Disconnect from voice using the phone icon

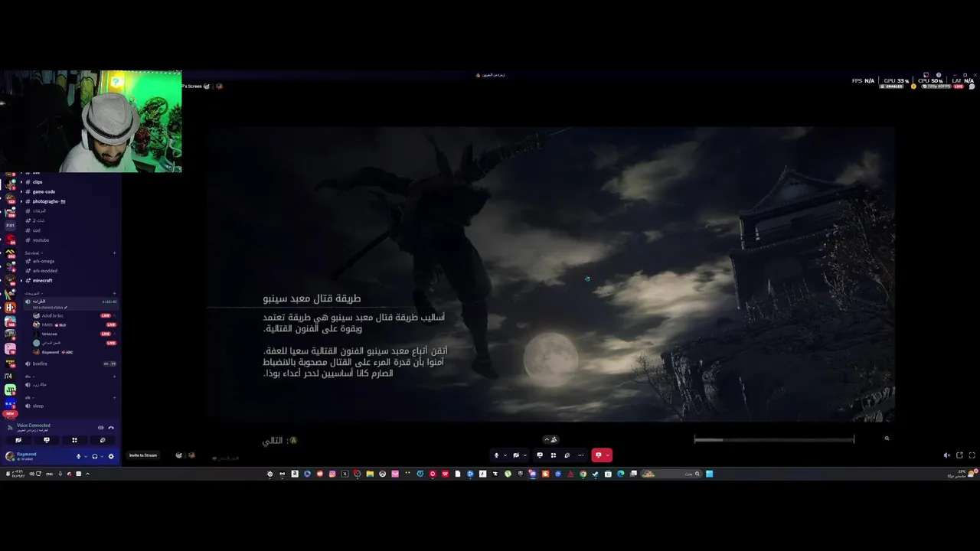pyautogui.click(x=111, y=428)
